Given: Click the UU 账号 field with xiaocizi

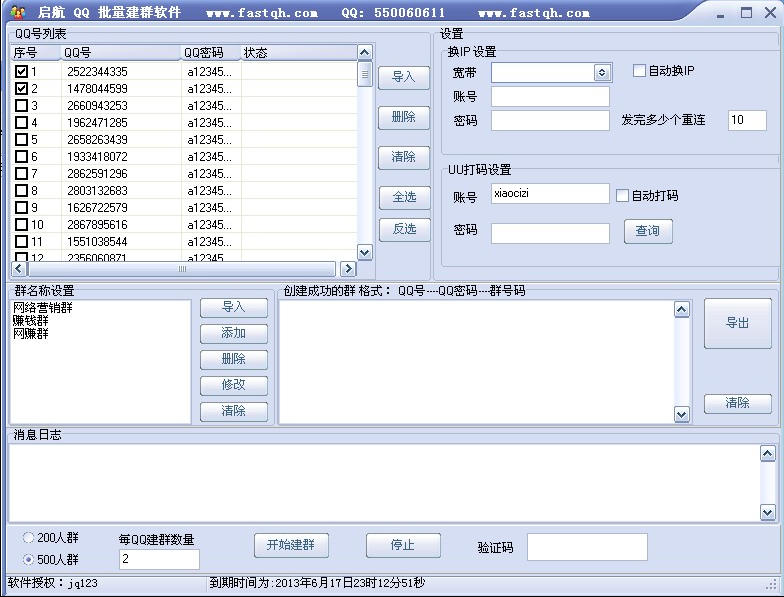Looking at the screenshot, I should pos(550,194).
